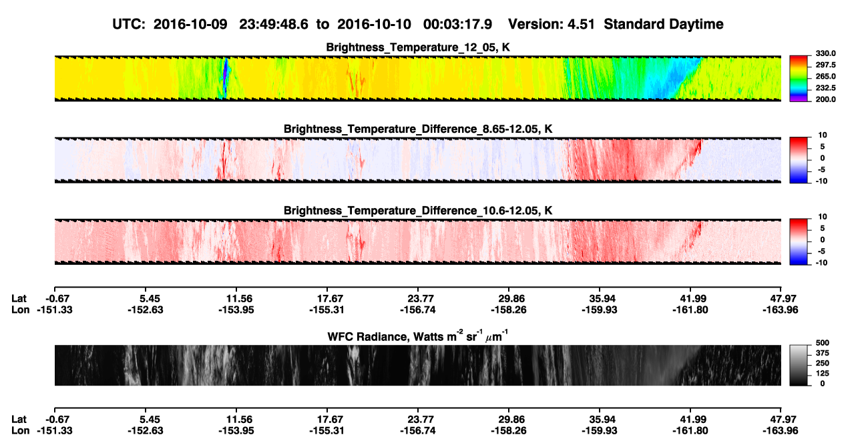Click longitude -159.93 below the WFC panel
The height and width of the screenshot is (445, 868).
click(x=600, y=430)
